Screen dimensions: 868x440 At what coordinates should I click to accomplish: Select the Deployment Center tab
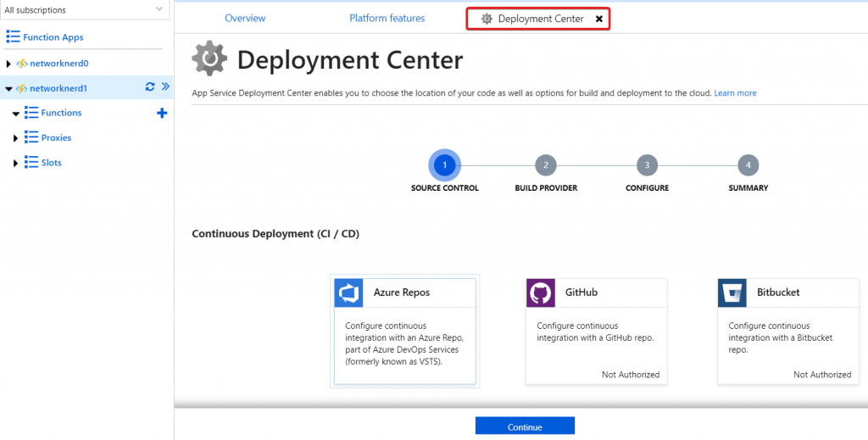pos(538,19)
